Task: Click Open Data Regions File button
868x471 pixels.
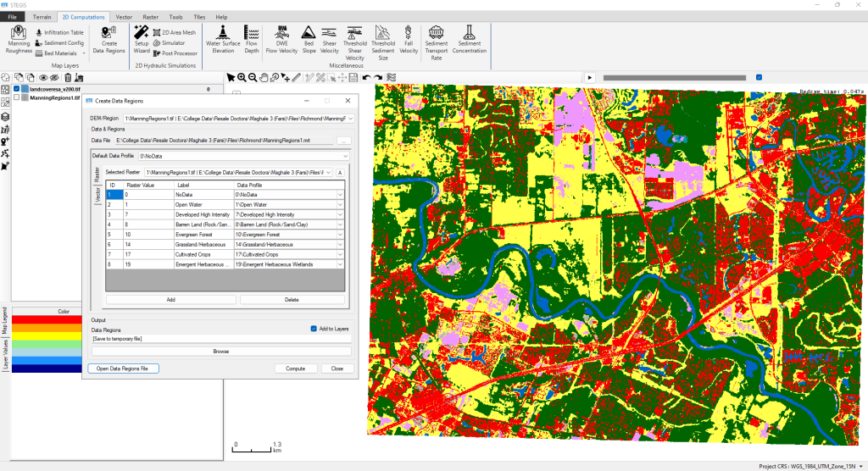Action: click(123, 368)
